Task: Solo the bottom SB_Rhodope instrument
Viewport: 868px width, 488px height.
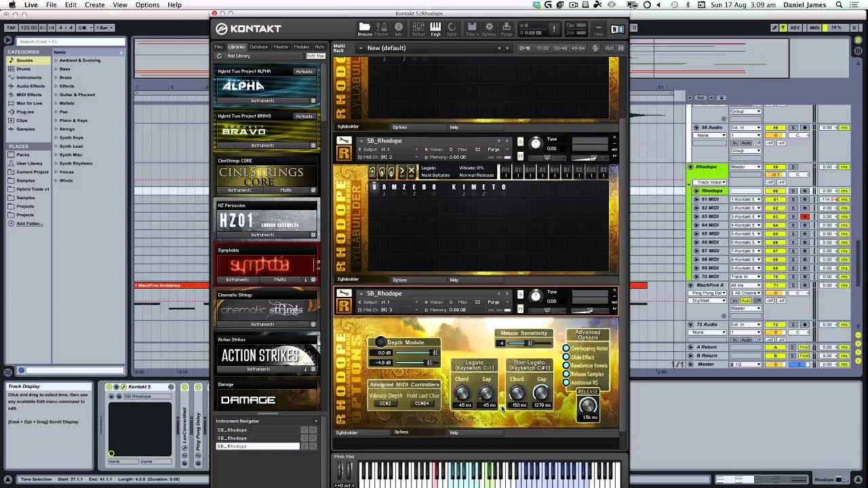Action: point(520,295)
